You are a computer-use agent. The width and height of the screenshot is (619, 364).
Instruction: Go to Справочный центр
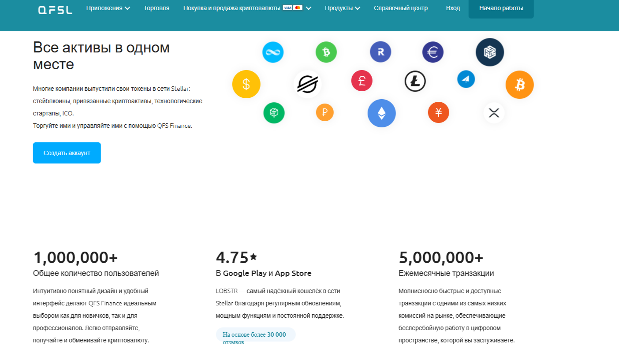pyautogui.click(x=400, y=8)
